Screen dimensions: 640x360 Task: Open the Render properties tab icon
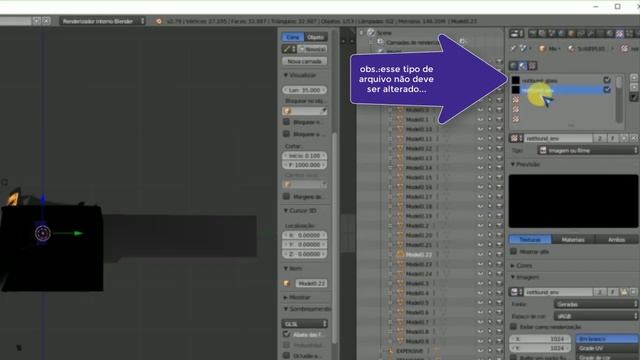pos(532,33)
